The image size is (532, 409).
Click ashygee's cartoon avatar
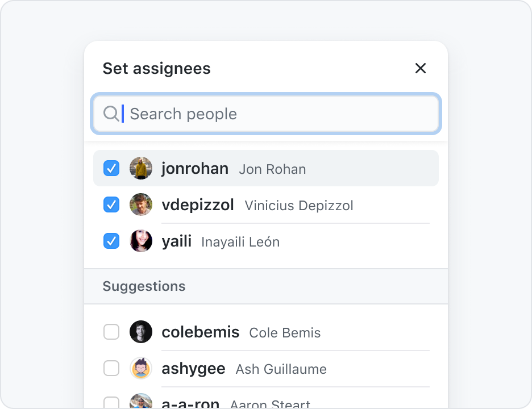141,368
